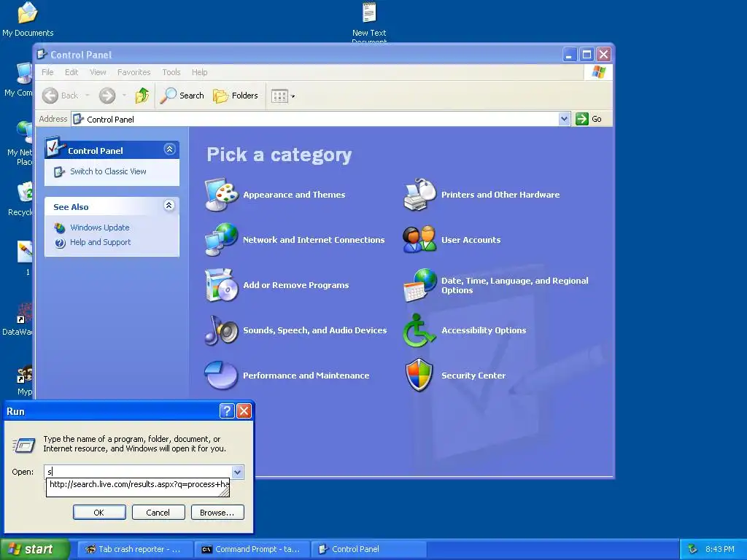
Task: Open the Help menu
Action: [x=200, y=72]
